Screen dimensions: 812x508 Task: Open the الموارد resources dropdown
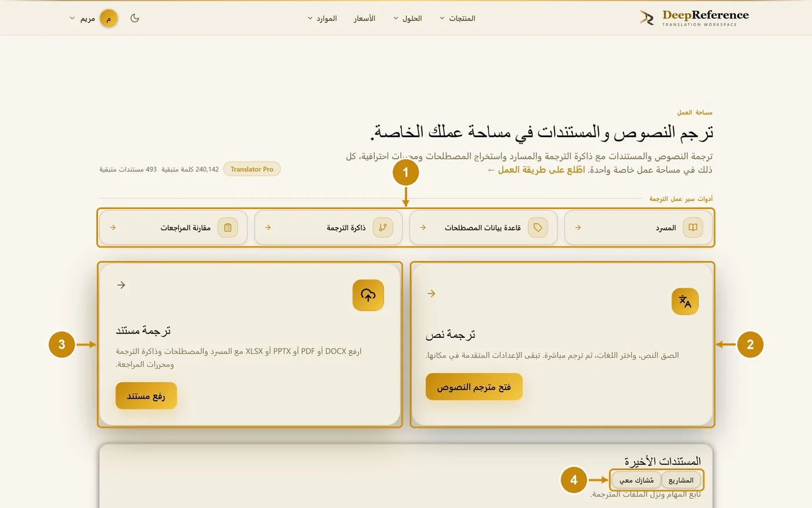tap(322, 19)
